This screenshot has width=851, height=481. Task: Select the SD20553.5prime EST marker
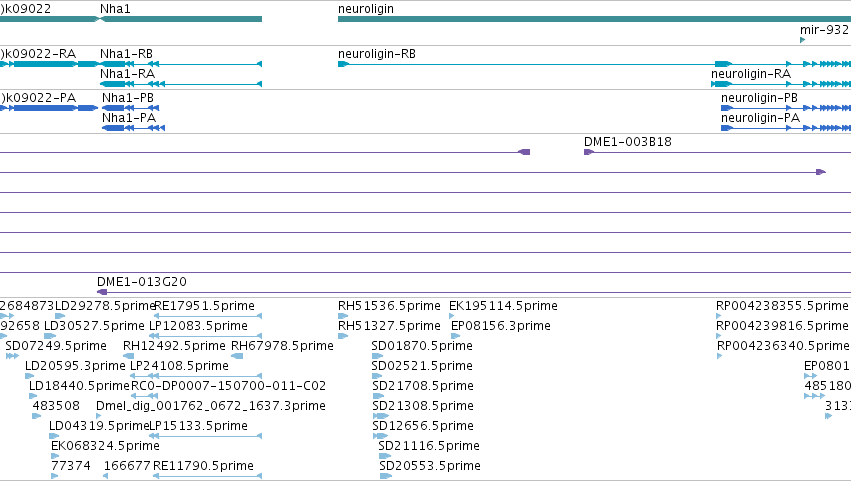click(x=385, y=476)
